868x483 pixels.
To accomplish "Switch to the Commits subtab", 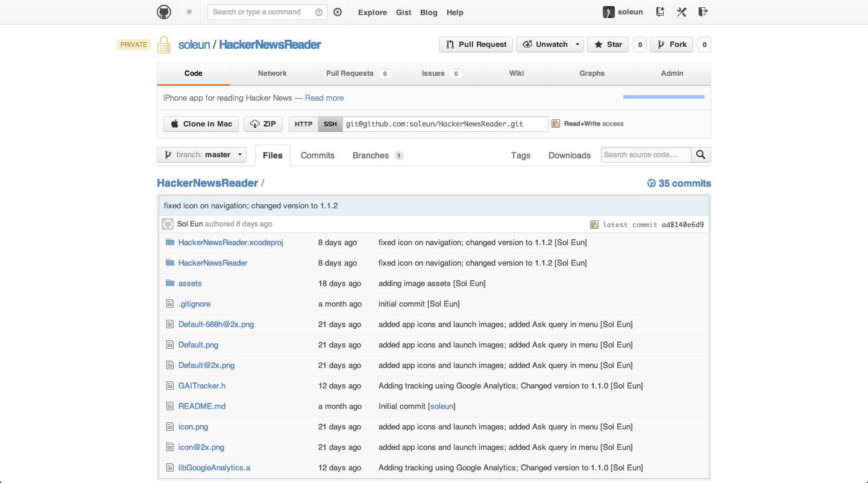I will (318, 155).
